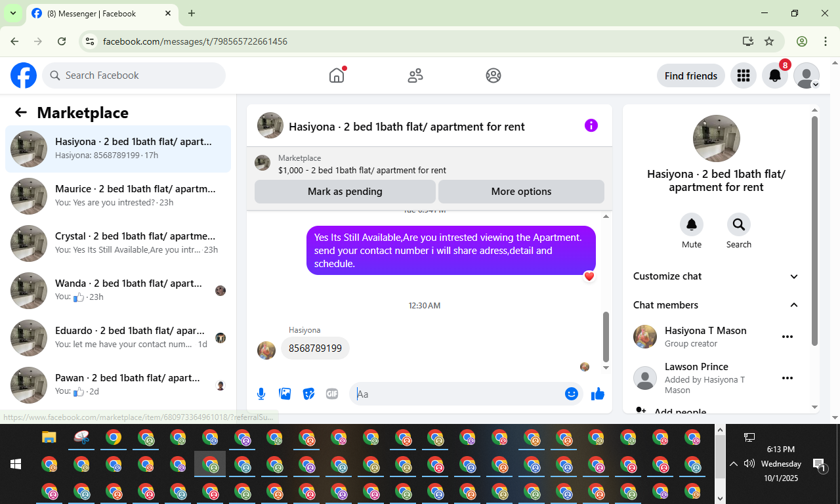Go back in the browser
The width and height of the screenshot is (840, 504).
[14, 41]
